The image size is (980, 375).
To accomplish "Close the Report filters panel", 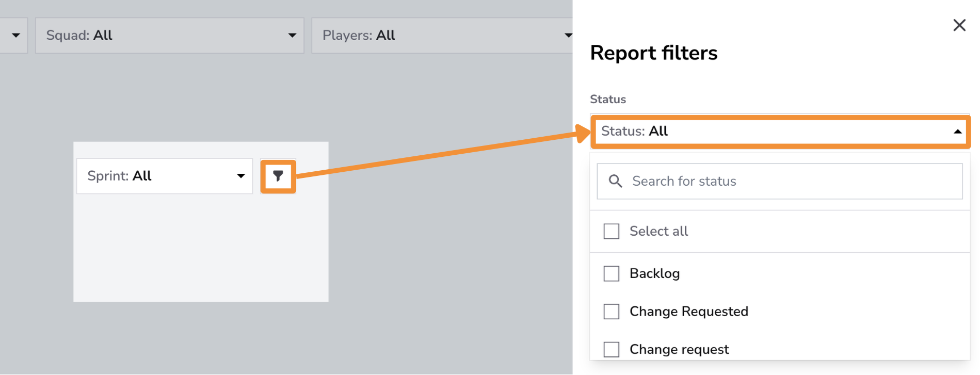I will point(959,25).
